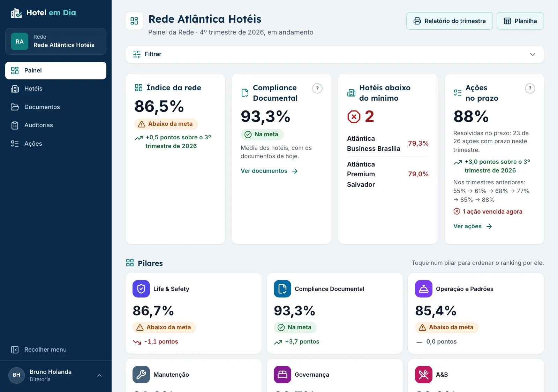The image size is (558, 392).
Task: Select the Compliance Documental pillar icon
Action: [x=282, y=289]
